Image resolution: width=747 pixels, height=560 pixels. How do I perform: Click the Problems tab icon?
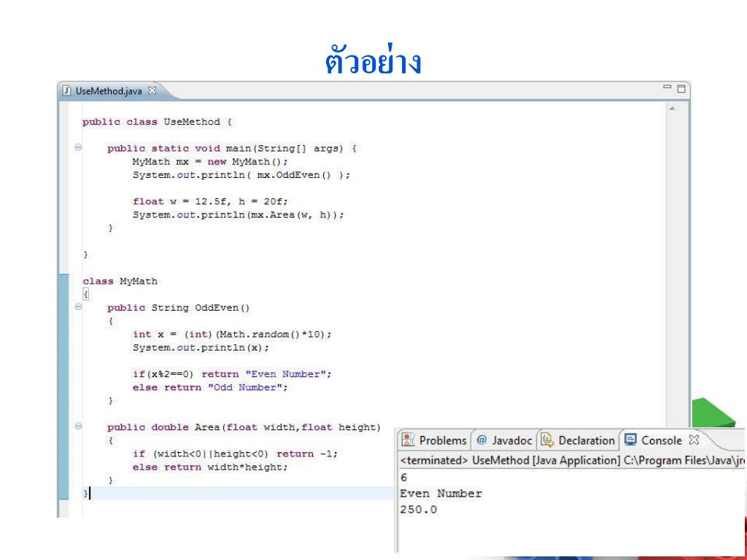[409, 440]
